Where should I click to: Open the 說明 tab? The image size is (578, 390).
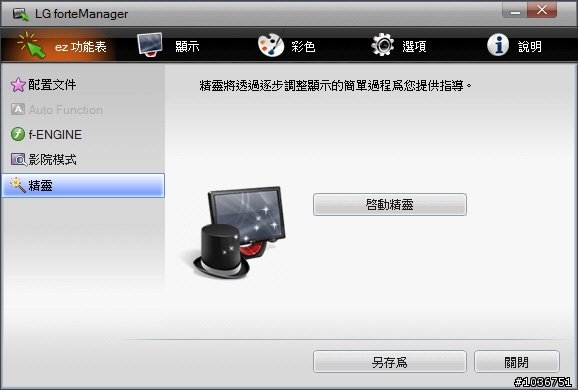[515, 46]
